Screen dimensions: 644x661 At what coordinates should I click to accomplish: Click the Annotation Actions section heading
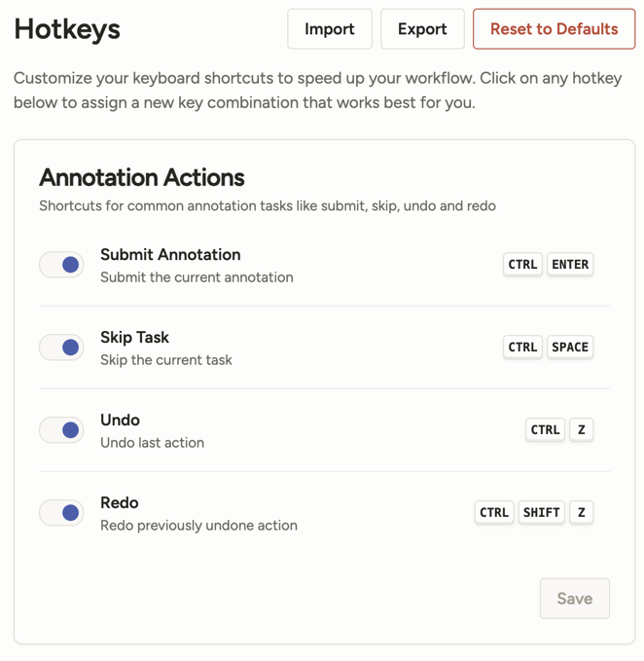click(141, 177)
